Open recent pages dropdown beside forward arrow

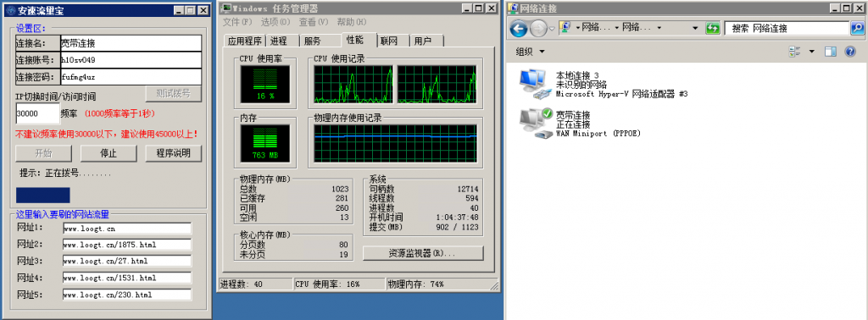(x=551, y=29)
